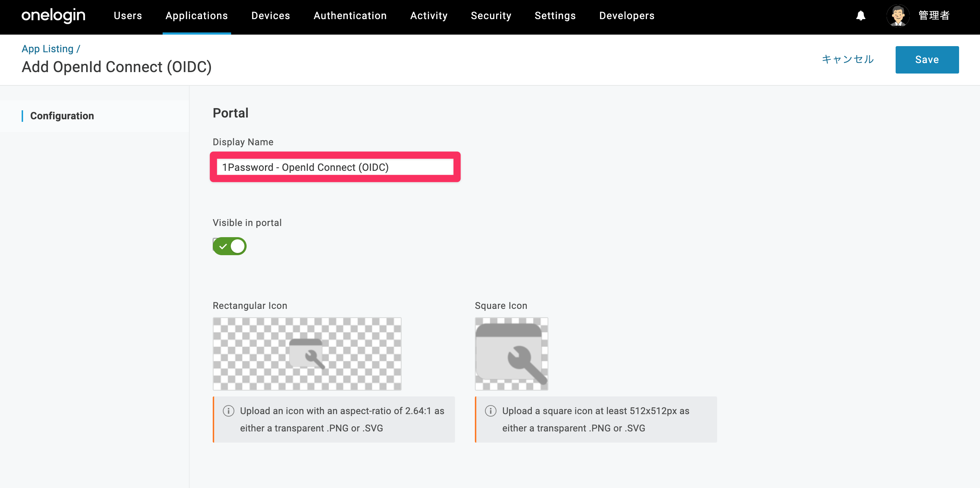Click the Rectangular Icon info symbol
980x488 pixels.
[228, 411]
